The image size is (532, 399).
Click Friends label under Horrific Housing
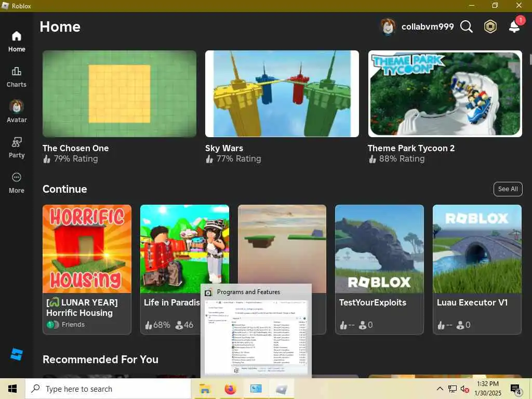coord(73,325)
